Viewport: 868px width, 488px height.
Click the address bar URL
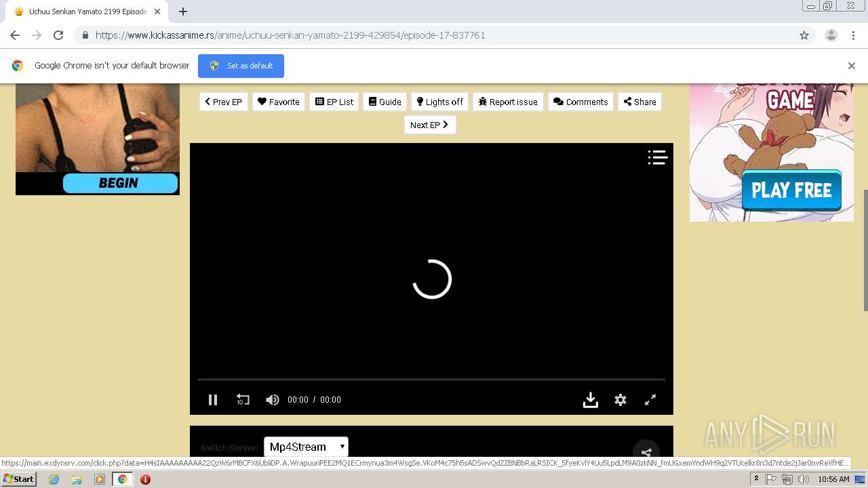tap(290, 35)
